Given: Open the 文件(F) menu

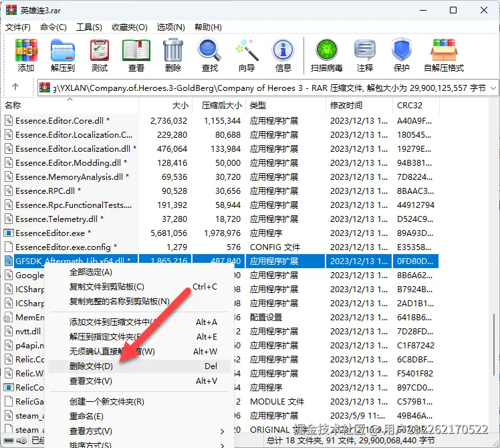Looking at the screenshot, I should [x=18, y=27].
